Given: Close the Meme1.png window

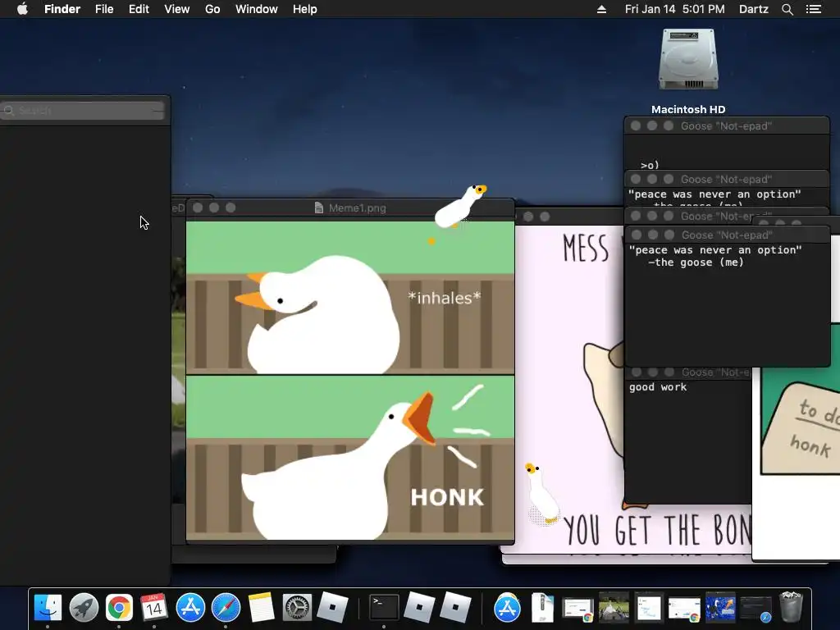Looking at the screenshot, I should coord(198,208).
